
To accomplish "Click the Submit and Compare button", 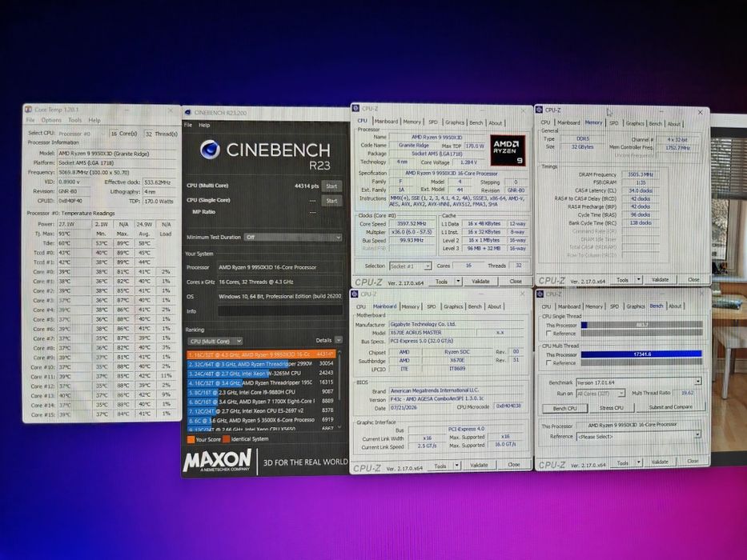I will click(670, 407).
